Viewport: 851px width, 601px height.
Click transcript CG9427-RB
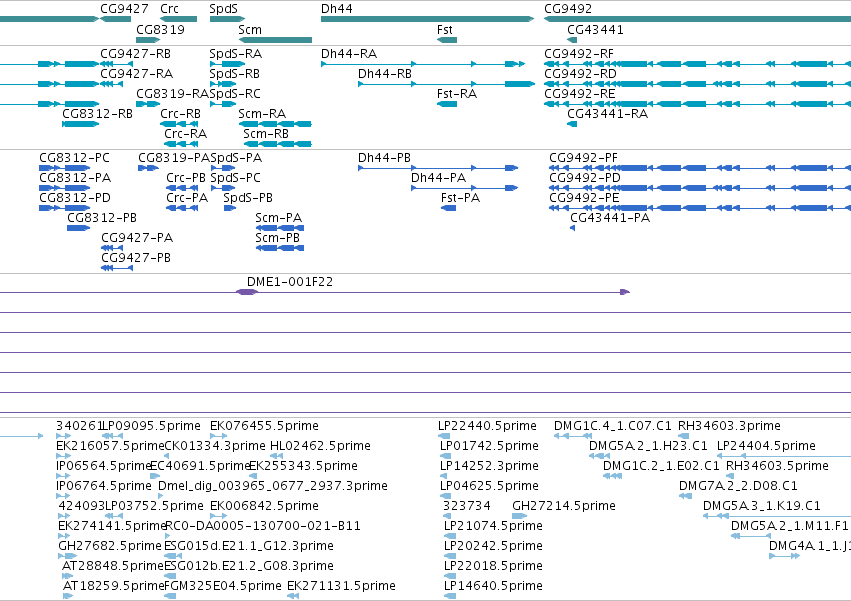tap(117, 64)
